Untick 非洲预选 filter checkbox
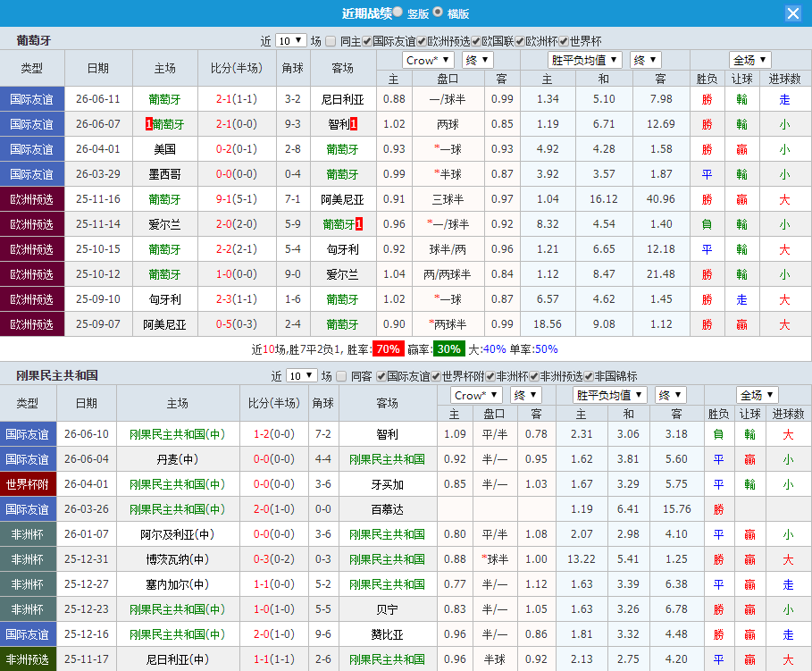Image resolution: width=812 pixels, height=671 pixels. [534, 377]
